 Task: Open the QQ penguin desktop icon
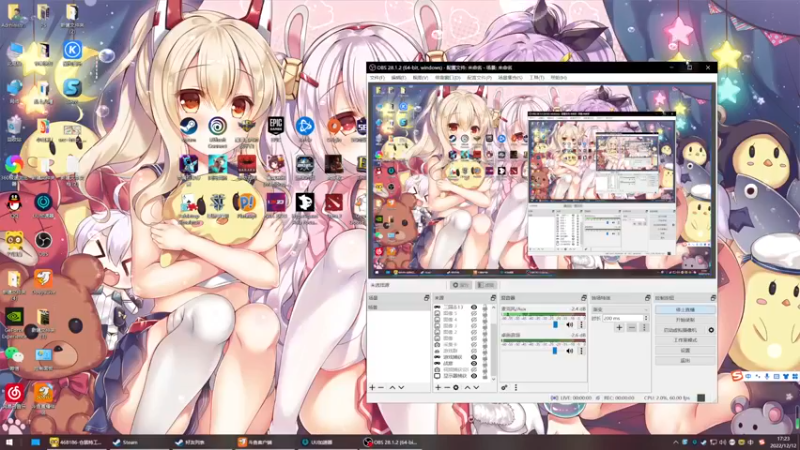(14, 205)
